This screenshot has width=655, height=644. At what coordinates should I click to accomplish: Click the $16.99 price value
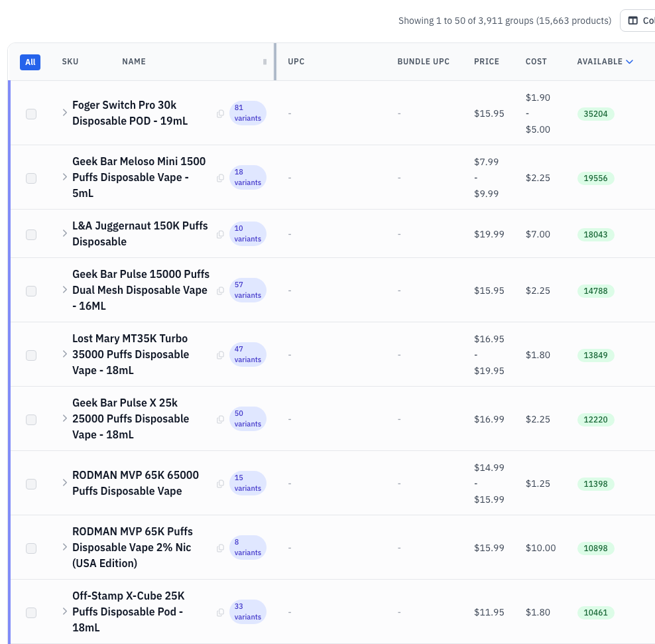(489, 419)
